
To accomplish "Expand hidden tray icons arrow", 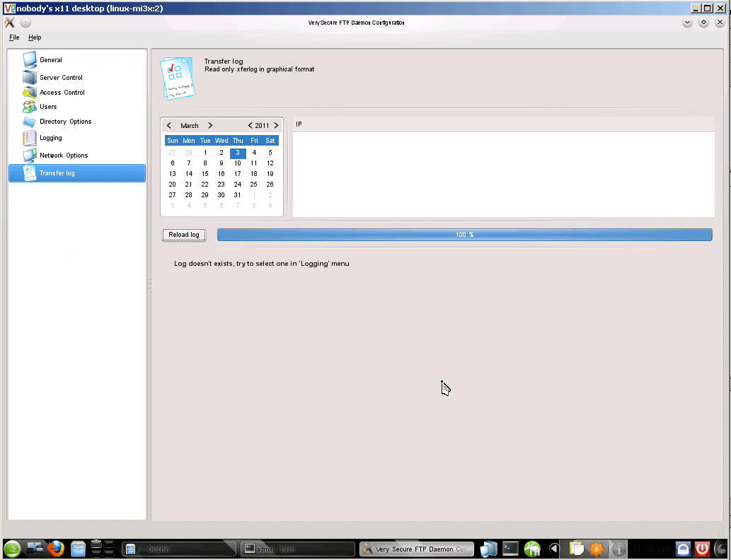I will click(x=554, y=549).
